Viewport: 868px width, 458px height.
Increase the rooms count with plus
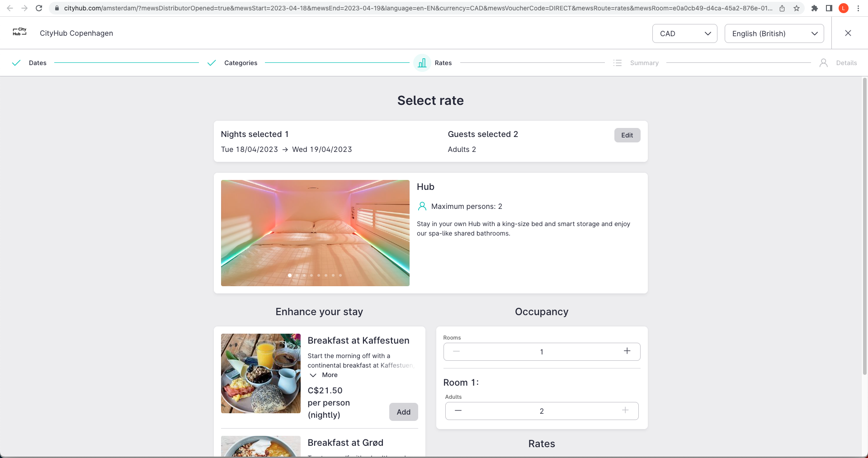pyautogui.click(x=627, y=351)
